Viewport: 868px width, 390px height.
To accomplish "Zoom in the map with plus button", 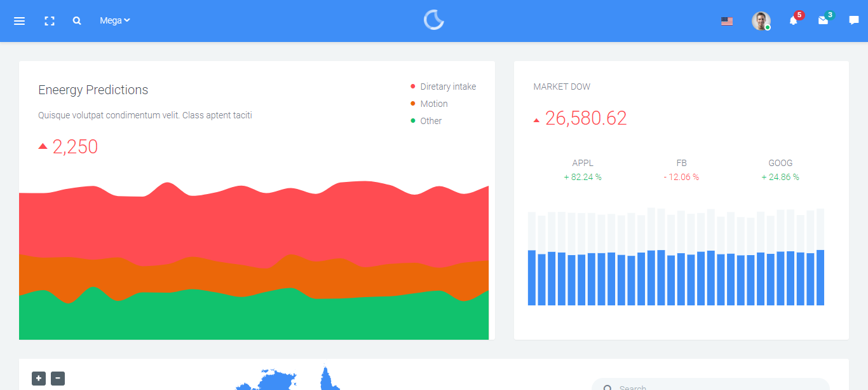I will (39, 379).
